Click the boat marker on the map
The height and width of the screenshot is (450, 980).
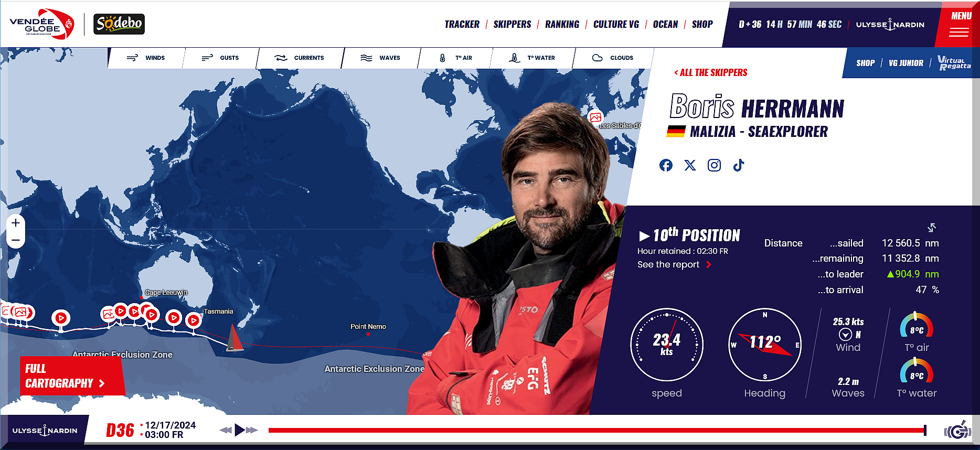tap(234, 338)
